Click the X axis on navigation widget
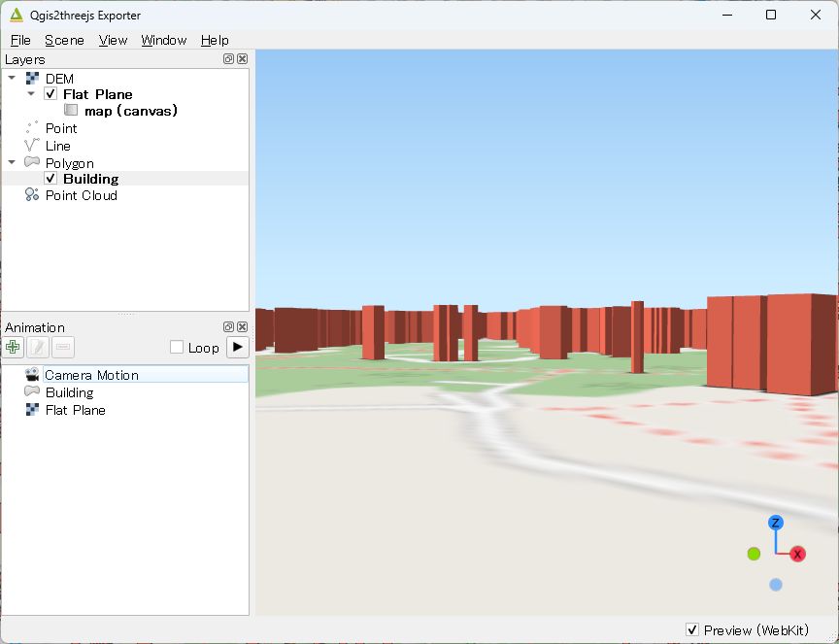 pyautogui.click(x=797, y=554)
